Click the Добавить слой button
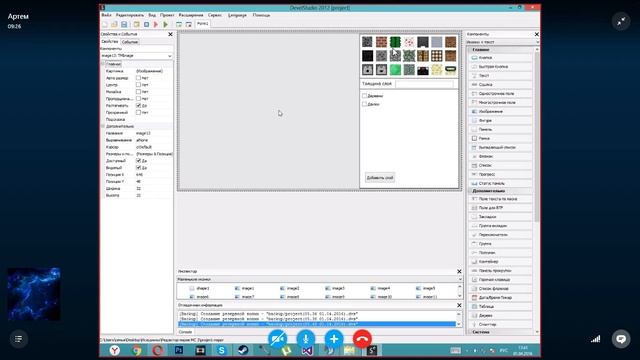Viewport: 640px width, 360px height. [380, 178]
